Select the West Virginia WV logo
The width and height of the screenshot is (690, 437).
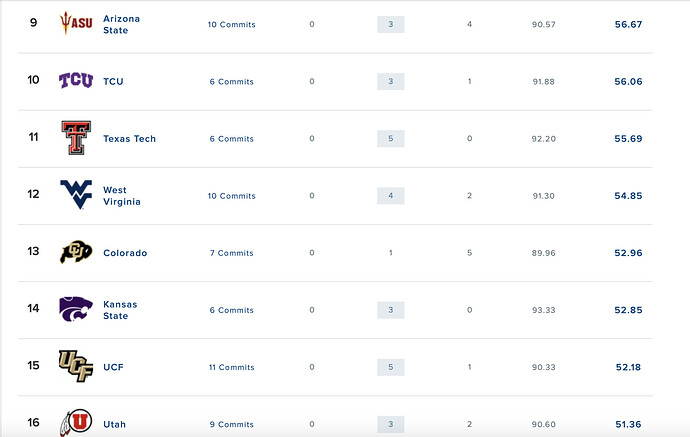[76, 194]
